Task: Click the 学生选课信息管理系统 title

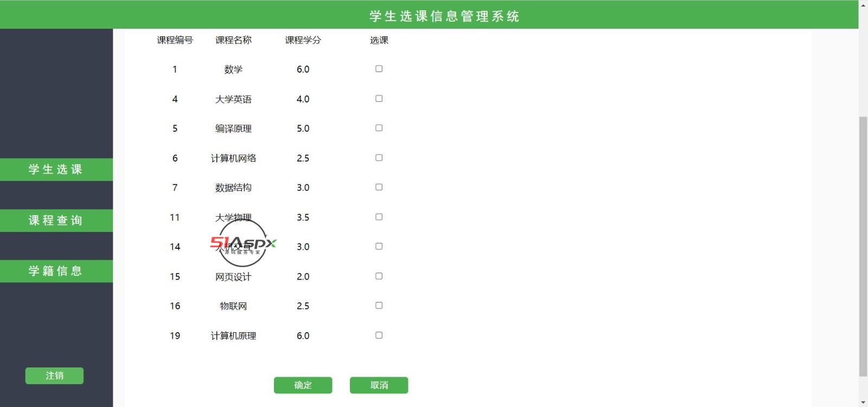Action: tap(444, 16)
